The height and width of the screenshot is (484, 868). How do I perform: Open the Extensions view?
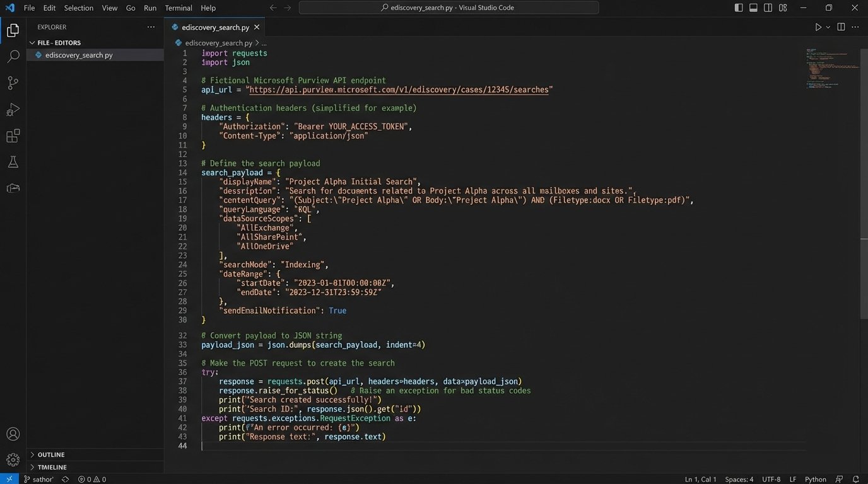point(13,135)
